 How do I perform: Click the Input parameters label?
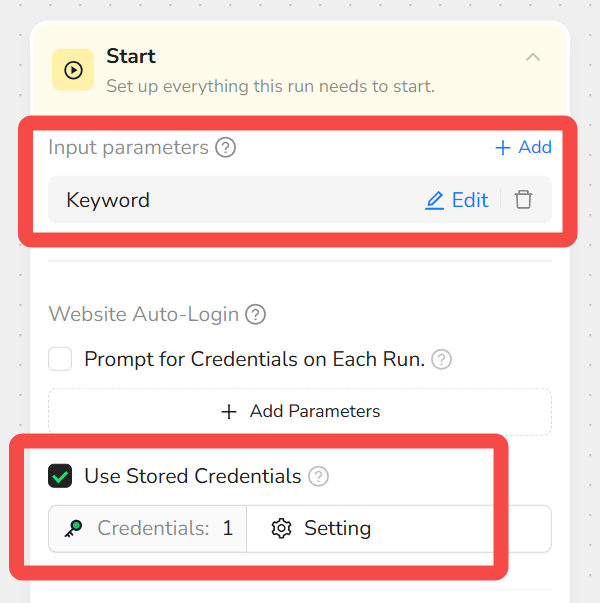coord(128,148)
